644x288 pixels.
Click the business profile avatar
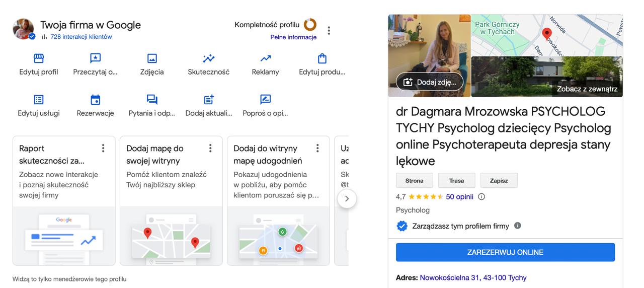pyautogui.click(x=24, y=29)
